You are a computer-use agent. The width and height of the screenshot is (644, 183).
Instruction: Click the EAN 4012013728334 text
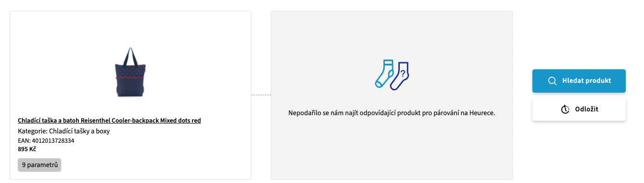(x=46, y=140)
